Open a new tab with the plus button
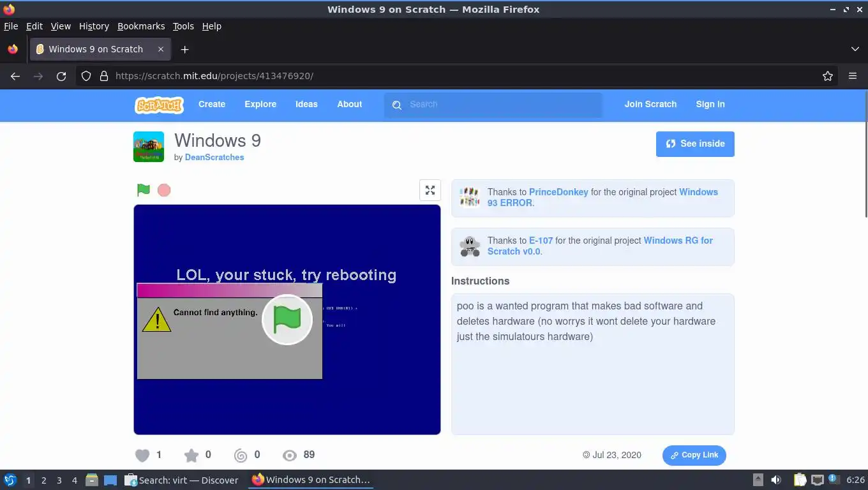The width and height of the screenshot is (868, 490). point(184,49)
